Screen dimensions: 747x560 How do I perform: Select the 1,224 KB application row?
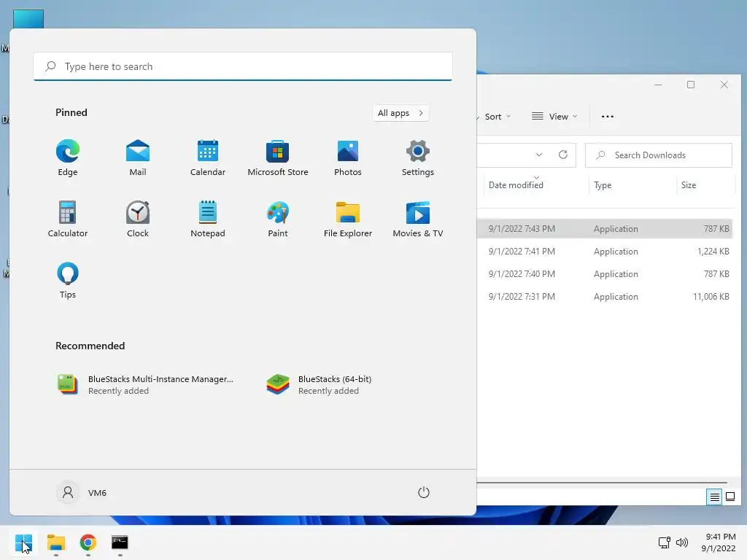point(605,252)
